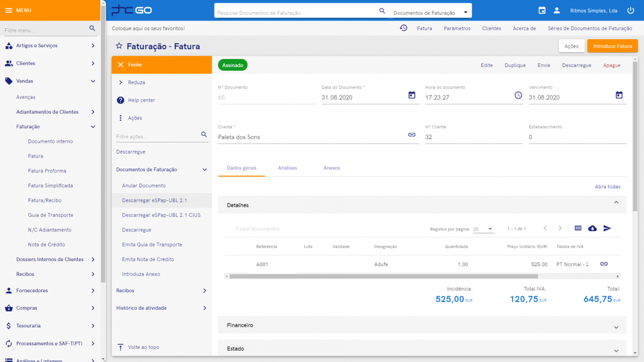Viewport: 644px width, 362px height.
Task: Open the Registos por página dropdown
Action: 483,229
